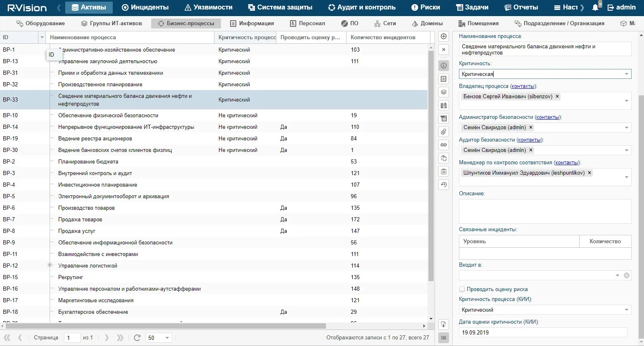Open the ID column header dropdown arrow
Image resolution: width=644 pixels, height=346 pixels.
click(42, 38)
